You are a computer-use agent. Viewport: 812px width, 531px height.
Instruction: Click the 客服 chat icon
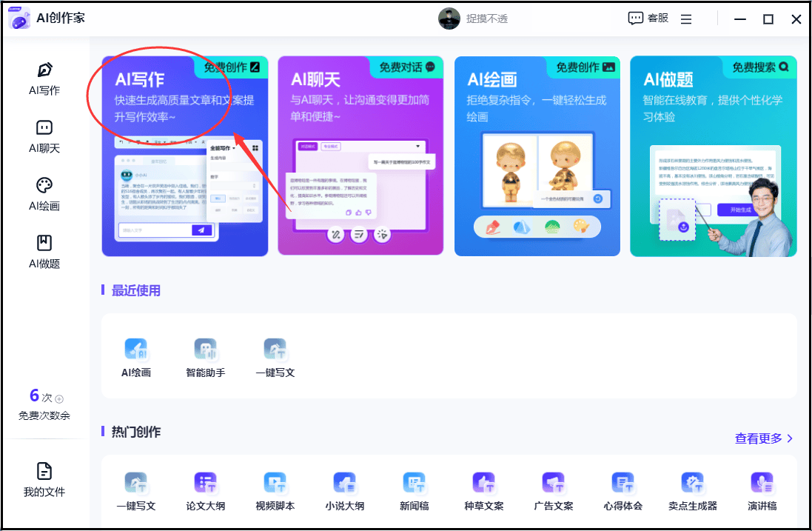pyautogui.click(x=636, y=19)
